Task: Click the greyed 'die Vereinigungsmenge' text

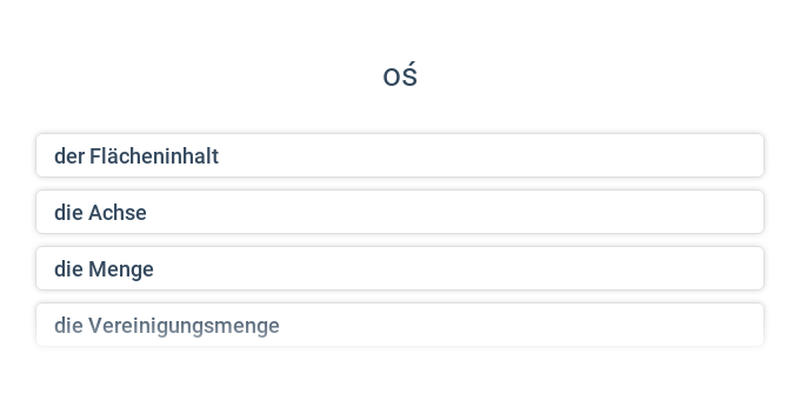Action: click(167, 326)
